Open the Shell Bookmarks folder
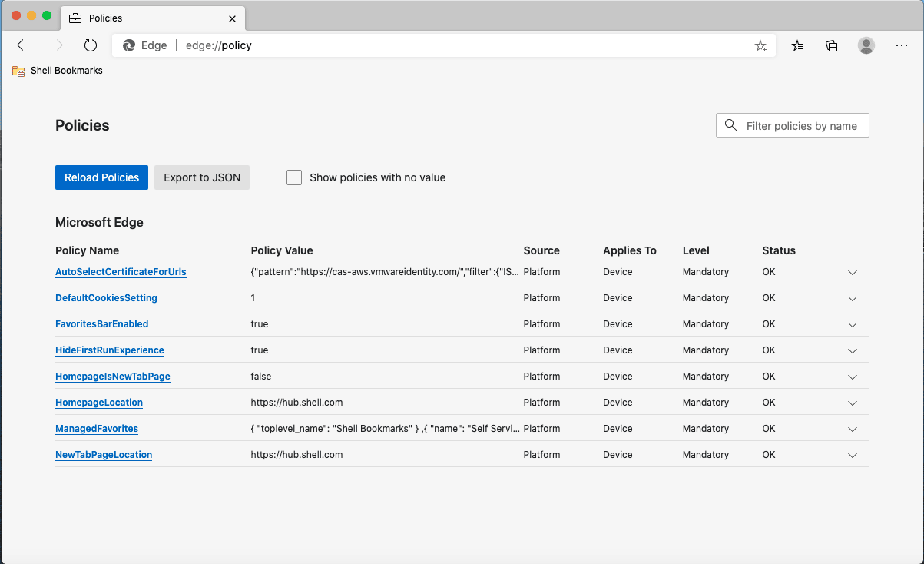The image size is (924, 564). [x=58, y=71]
